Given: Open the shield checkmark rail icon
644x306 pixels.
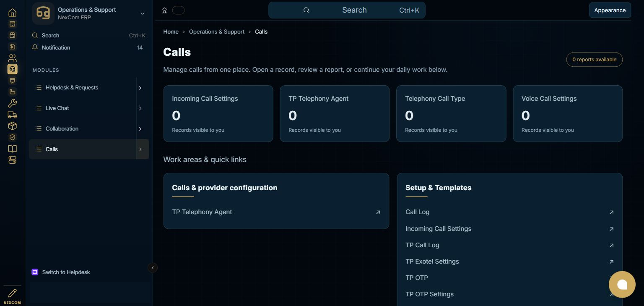Looking at the screenshot, I should (x=13, y=137).
